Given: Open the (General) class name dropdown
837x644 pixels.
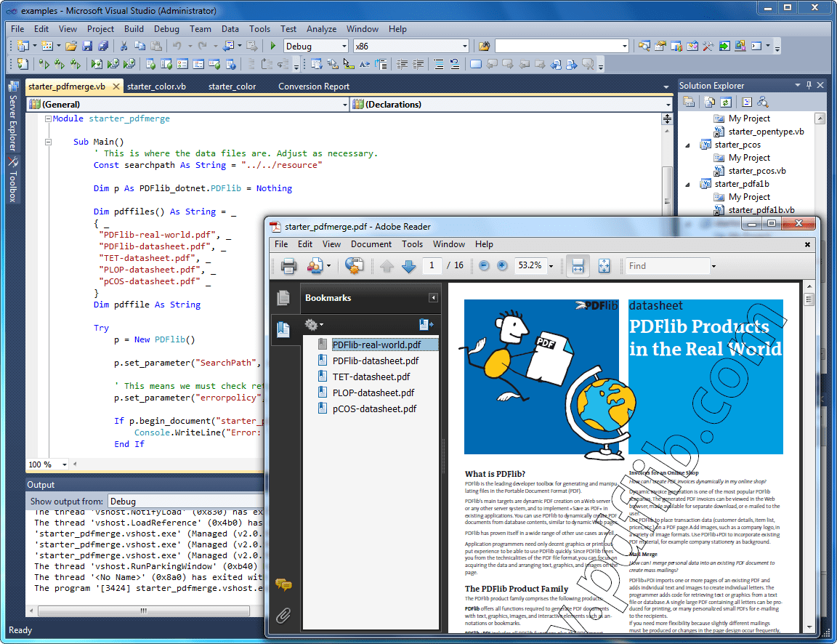Looking at the screenshot, I should tap(345, 105).
